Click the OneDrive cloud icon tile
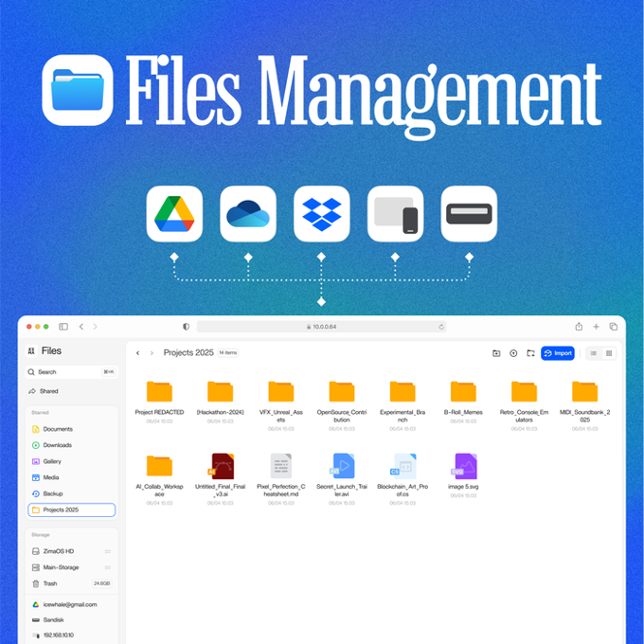The image size is (644, 644). pyautogui.click(x=248, y=214)
